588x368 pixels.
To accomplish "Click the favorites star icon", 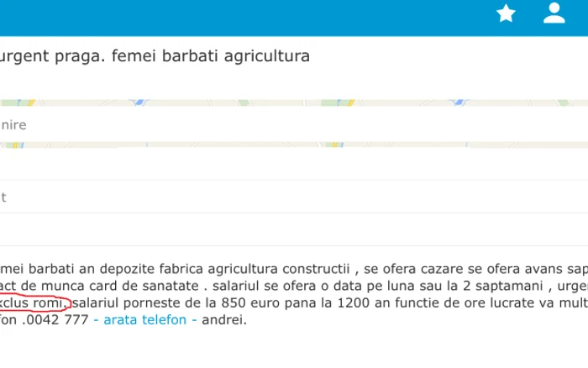I will coord(506,13).
